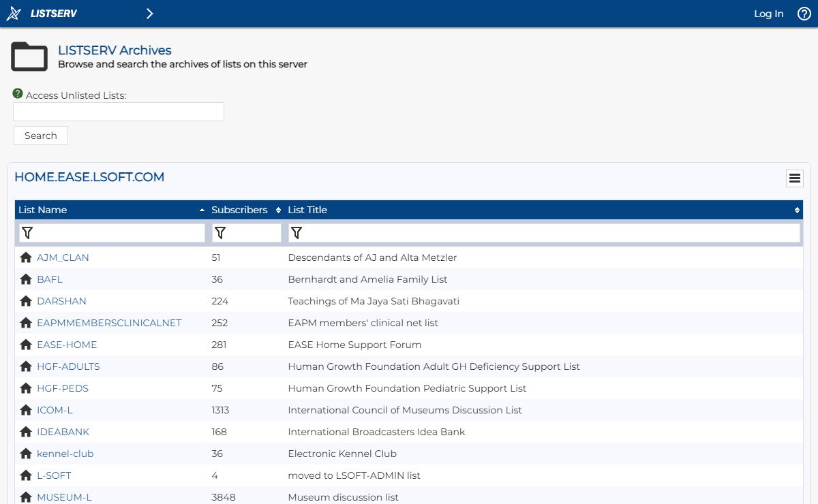Open the kennel-club list link
The image size is (818, 504).
pos(65,454)
